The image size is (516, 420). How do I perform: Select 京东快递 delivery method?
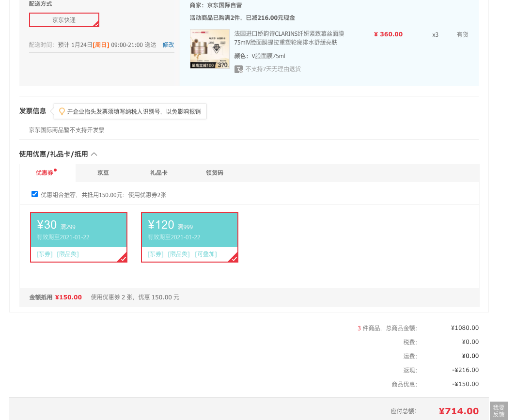pos(64,20)
